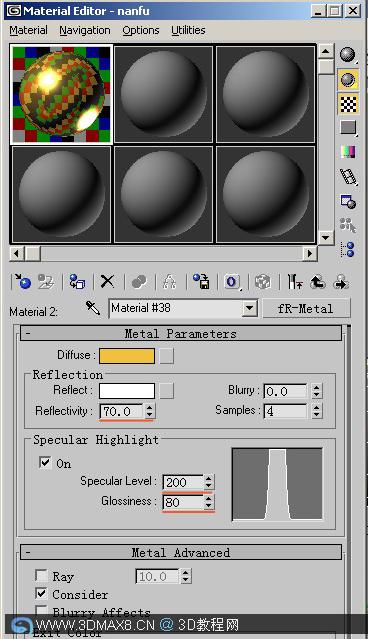Select the bottom-left gray sample slot
The image size is (368, 639).
click(x=61, y=194)
